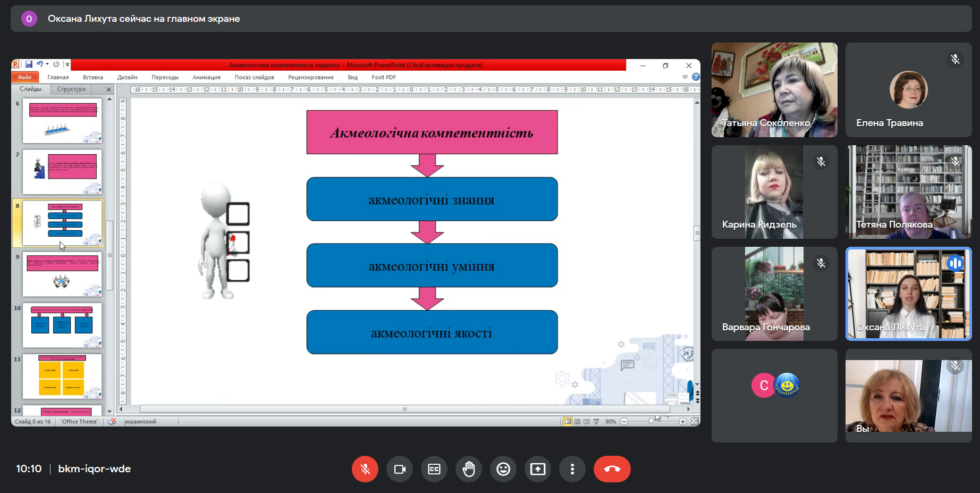Click the undo arrow in PowerPoint
The height and width of the screenshot is (493, 980).
[39, 64]
